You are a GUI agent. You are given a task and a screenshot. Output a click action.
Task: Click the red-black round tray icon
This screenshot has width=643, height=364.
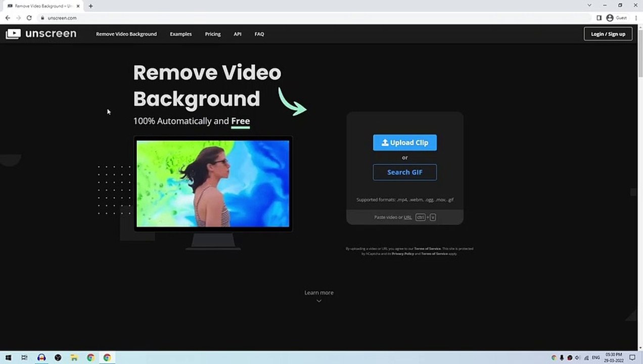(x=570, y=357)
